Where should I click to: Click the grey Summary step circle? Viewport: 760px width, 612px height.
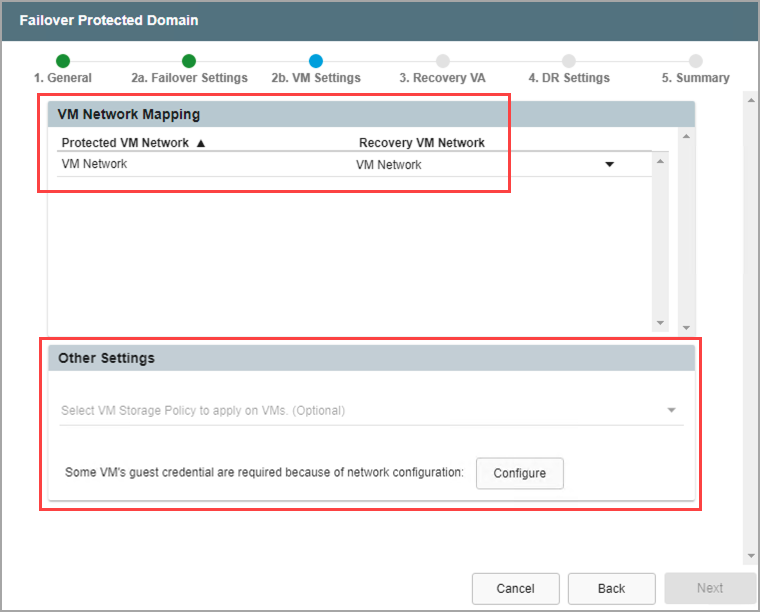pos(695,61)
